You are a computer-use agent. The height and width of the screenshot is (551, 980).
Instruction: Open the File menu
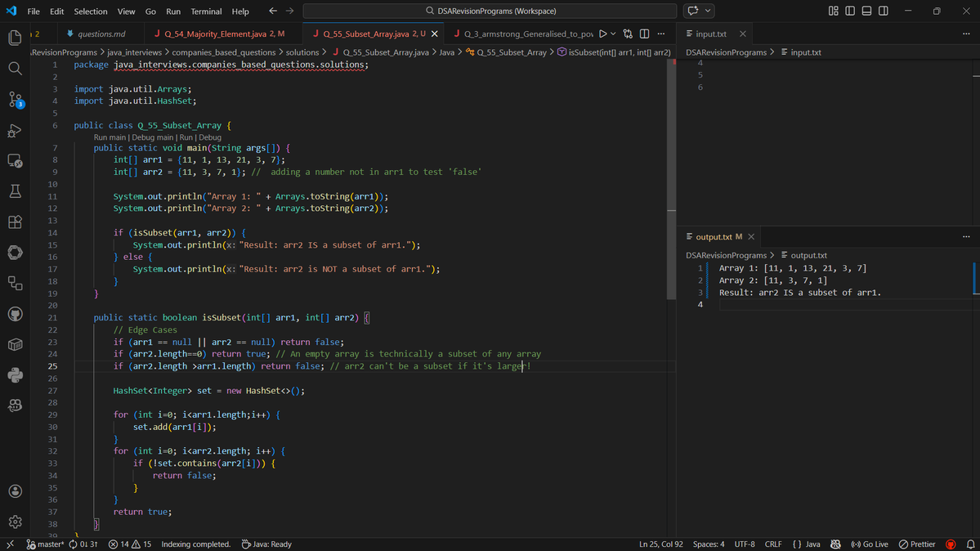[x=34, y=11]
